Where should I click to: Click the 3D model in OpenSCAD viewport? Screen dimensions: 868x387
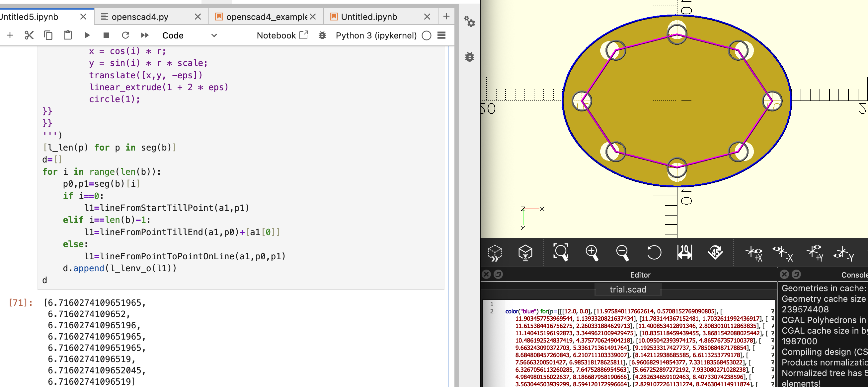(x=676, y=100)
